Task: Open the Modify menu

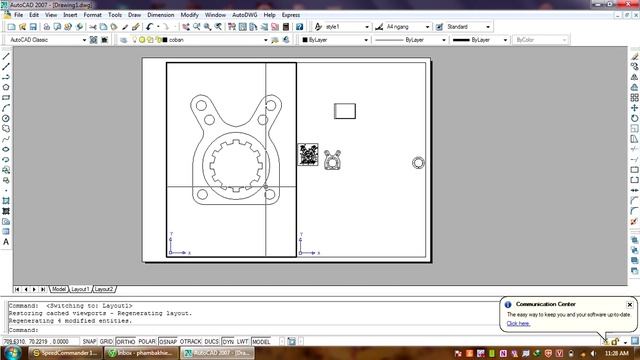Action: click(189, 15)
